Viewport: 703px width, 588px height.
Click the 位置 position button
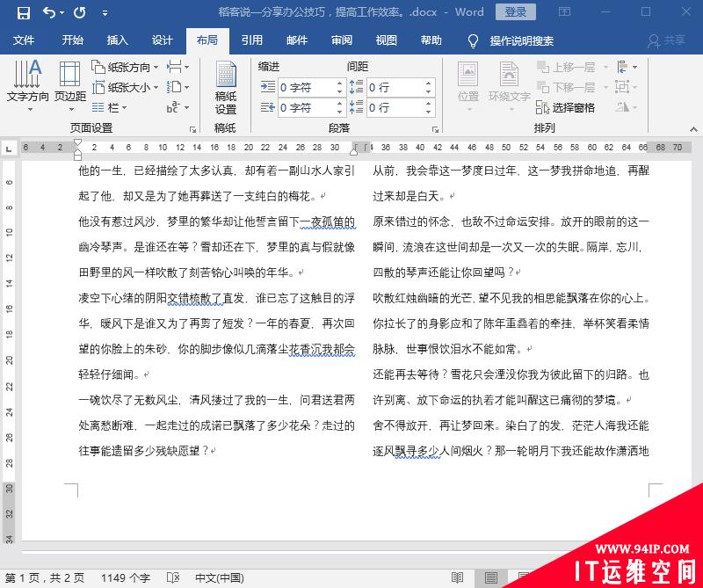click(x=468, y=86)
